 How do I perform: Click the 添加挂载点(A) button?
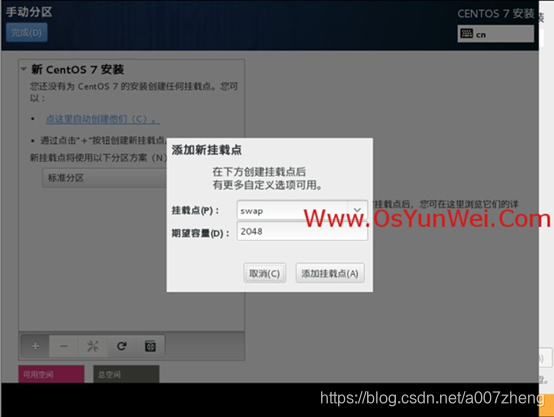point(330,273)
